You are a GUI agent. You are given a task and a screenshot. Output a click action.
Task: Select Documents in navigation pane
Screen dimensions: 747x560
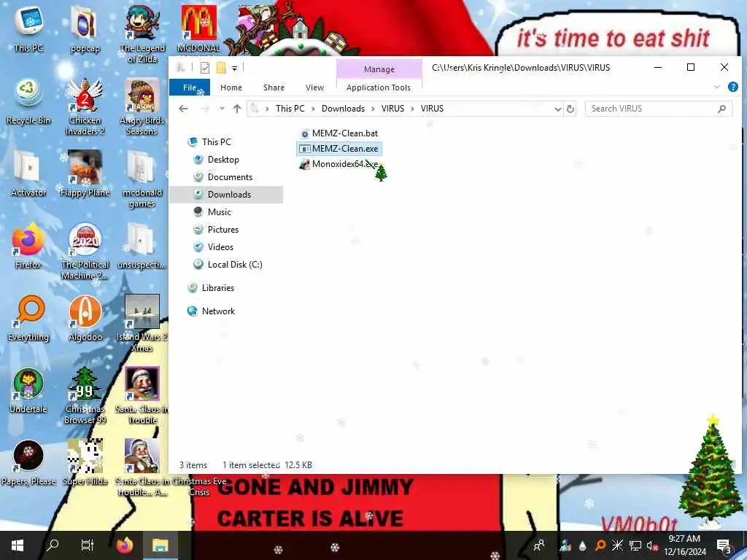pos(230,177)
